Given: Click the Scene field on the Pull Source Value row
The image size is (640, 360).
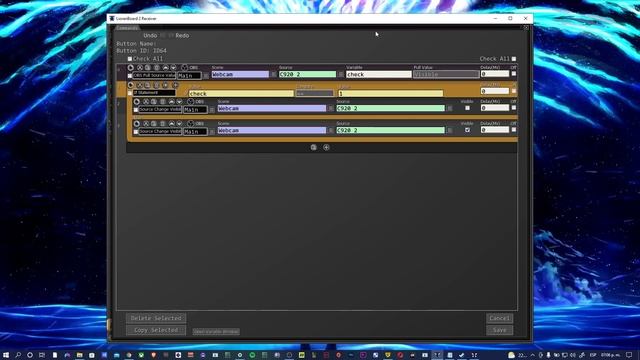Looking at the screenshot, I should click(x=240, y=74).
